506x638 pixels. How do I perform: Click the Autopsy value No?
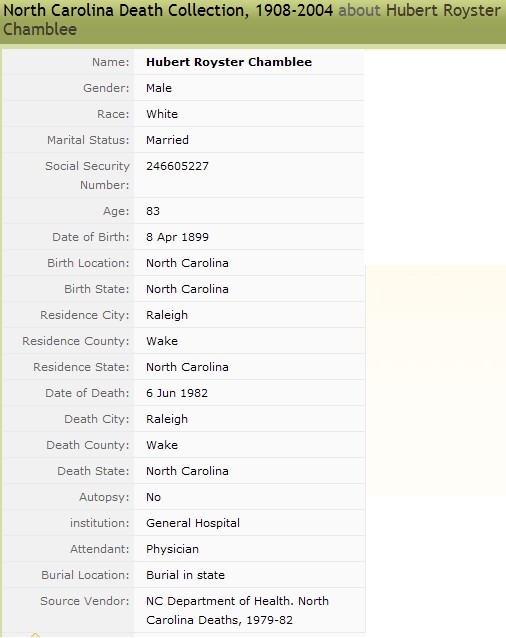click(x=153, y=497)
